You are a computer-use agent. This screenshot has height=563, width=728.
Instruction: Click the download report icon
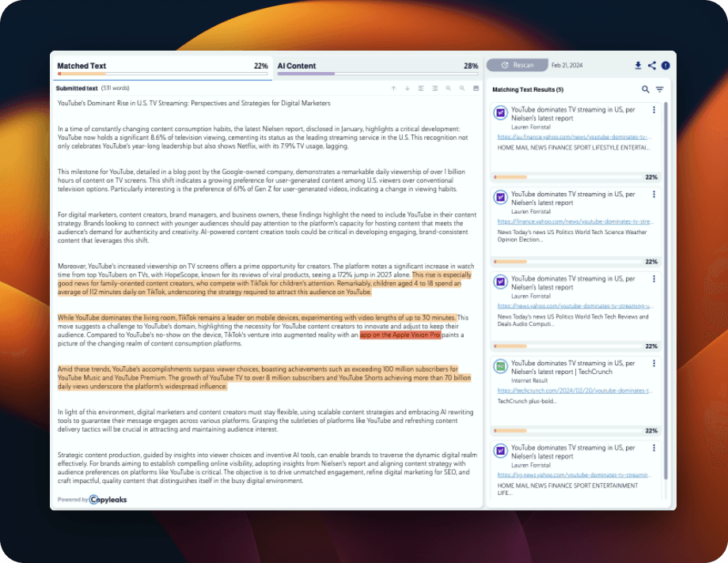638,66
